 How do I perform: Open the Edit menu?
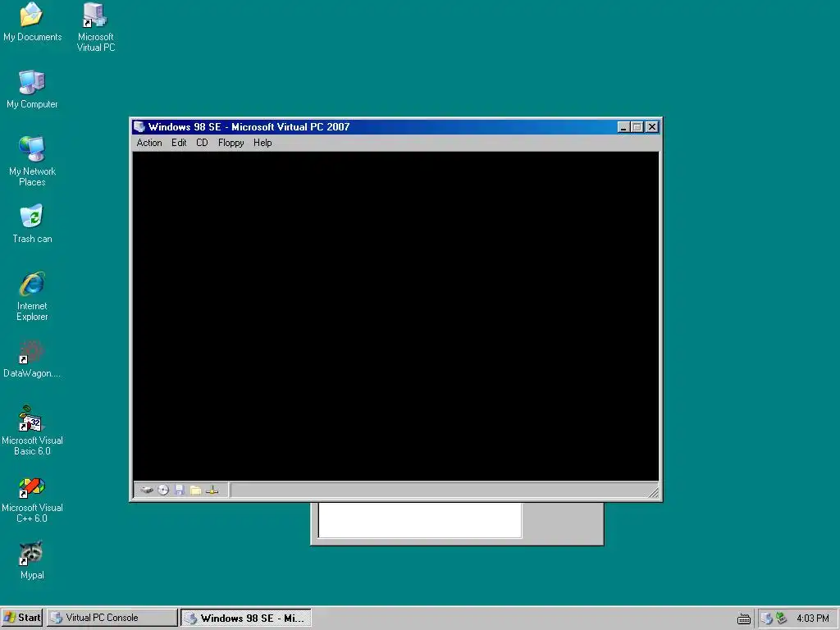tap(179, 143)
